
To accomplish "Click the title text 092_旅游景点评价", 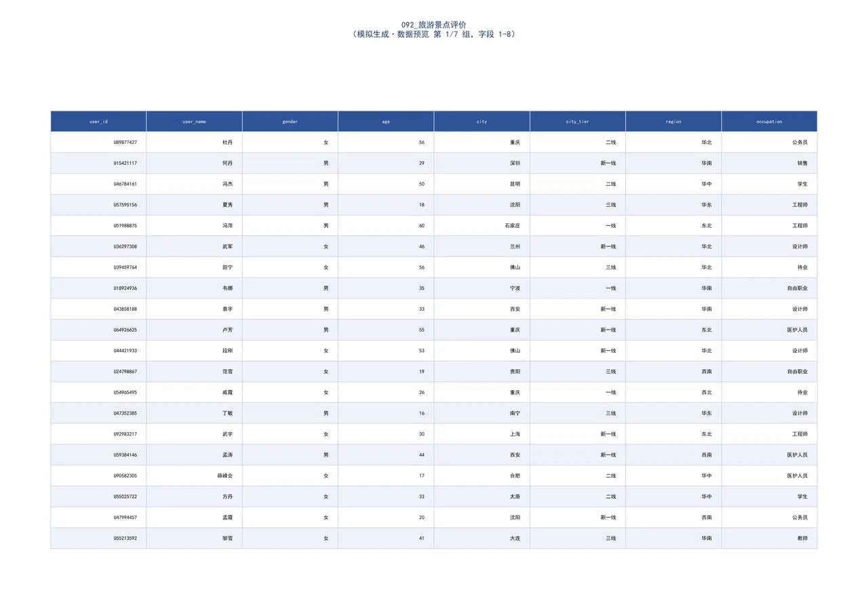I will 434,24.
